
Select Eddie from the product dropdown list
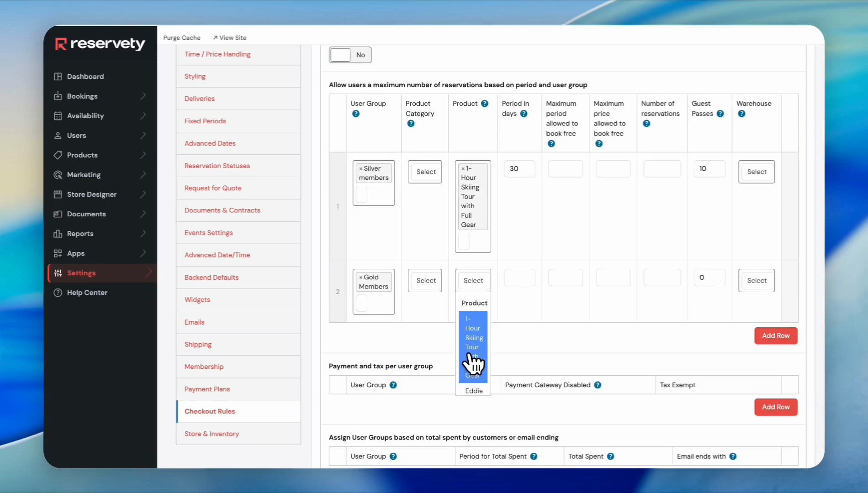click(474, 391)
